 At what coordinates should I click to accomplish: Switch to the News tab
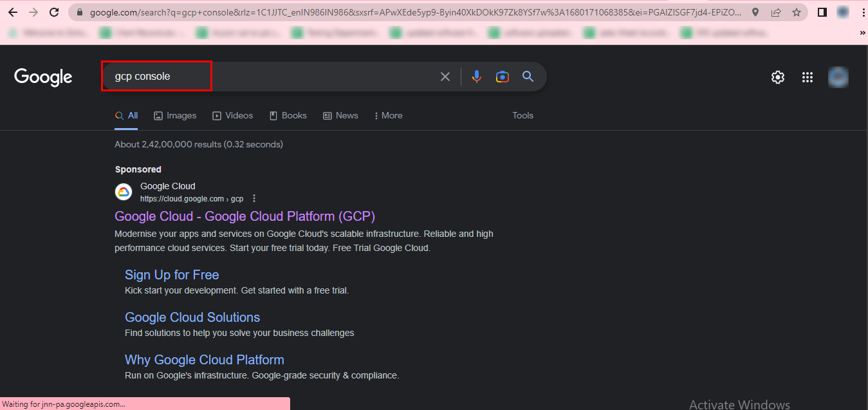click(x=340, y=116)
